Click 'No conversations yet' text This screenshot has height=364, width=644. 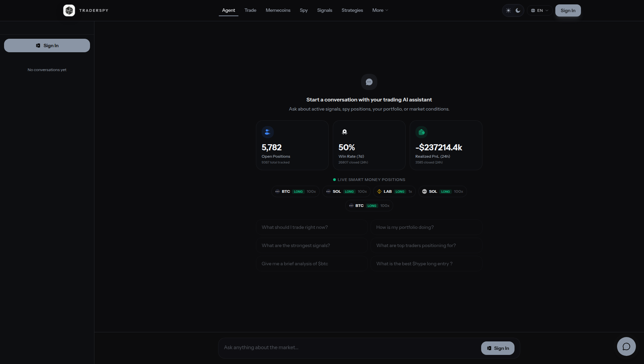(x=47, y=70)
